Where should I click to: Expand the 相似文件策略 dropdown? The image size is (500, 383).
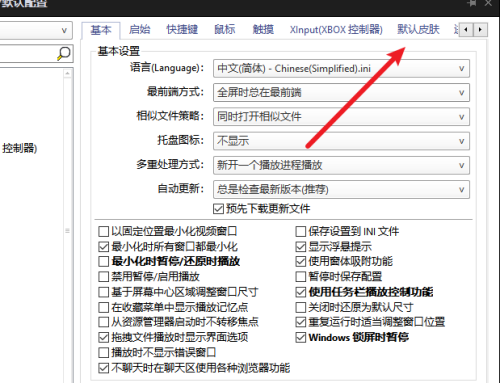(x=341, y=117)
